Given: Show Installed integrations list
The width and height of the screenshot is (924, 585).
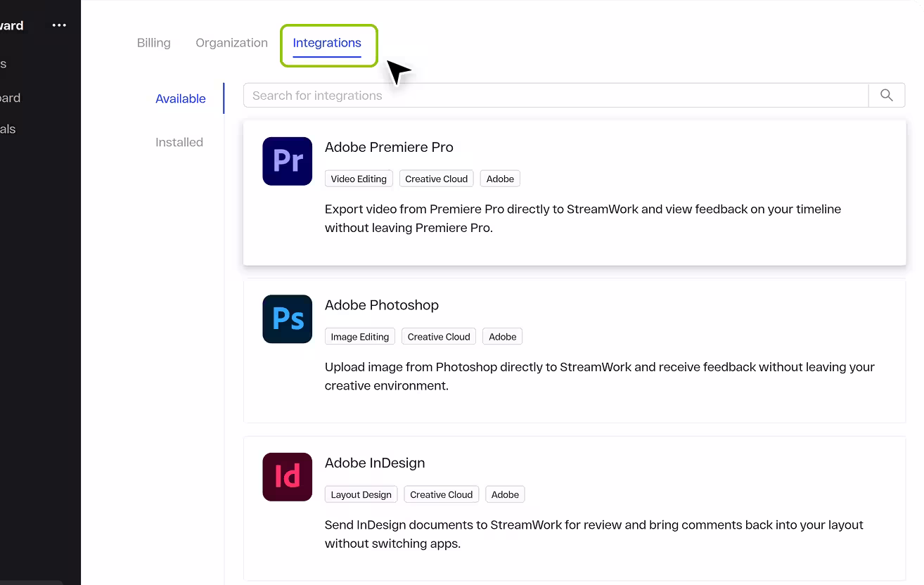Looking at the screenshot, I should point(179,142).
